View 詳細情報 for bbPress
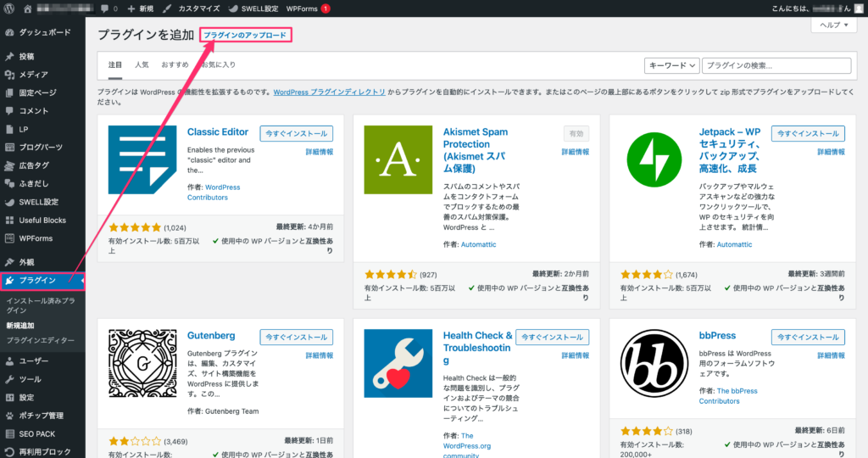Image resolution: width=868 pixels, height=458 pixels. click(x=831, y=355)
